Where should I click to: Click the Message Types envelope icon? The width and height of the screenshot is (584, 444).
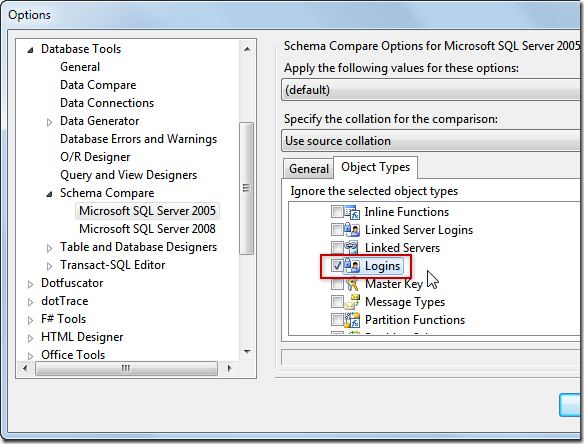pyautogui.click(x=352, y=302)
